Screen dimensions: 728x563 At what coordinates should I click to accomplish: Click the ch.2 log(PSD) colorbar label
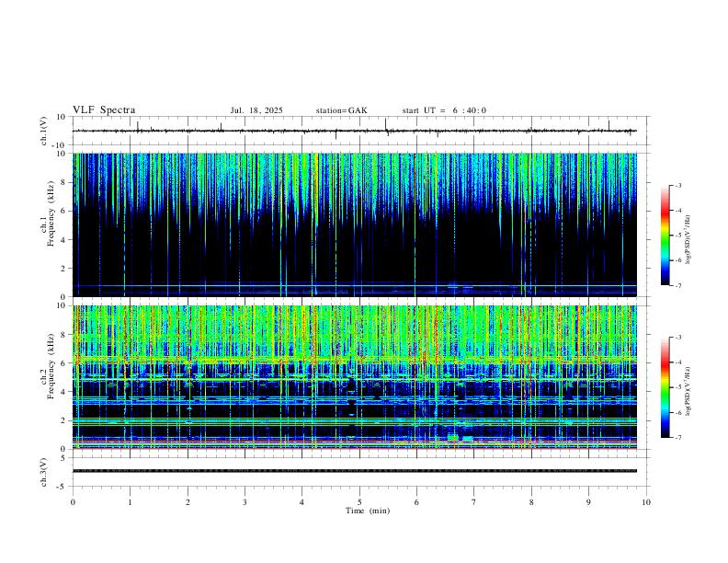point(688,391)
